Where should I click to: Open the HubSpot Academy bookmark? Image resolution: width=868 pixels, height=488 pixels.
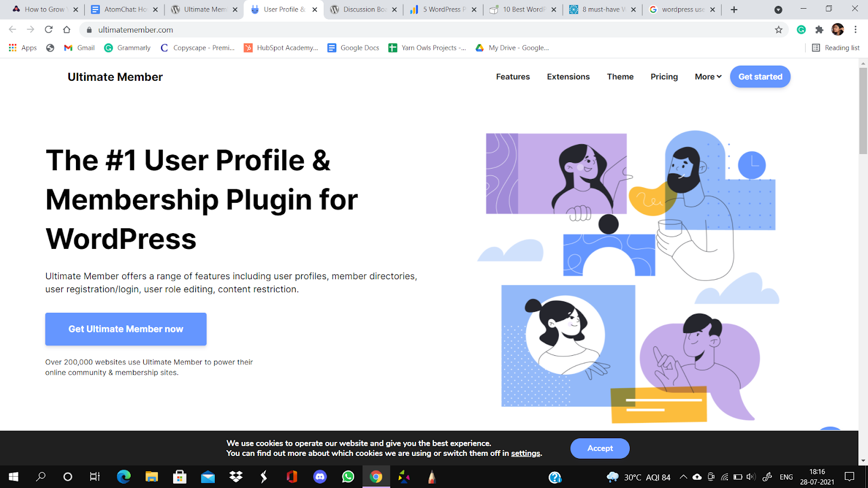click(281, 48)
